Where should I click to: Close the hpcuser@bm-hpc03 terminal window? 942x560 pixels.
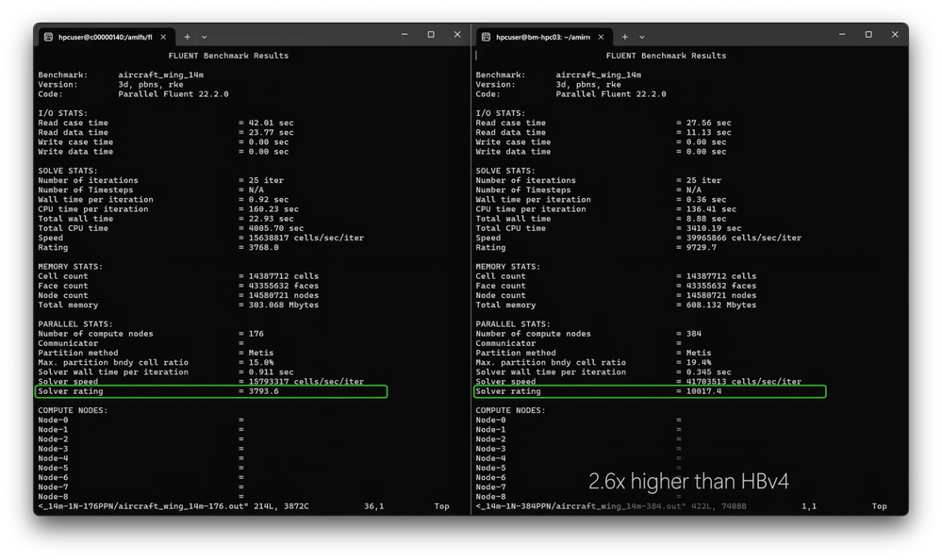click(x=895, y=34)
